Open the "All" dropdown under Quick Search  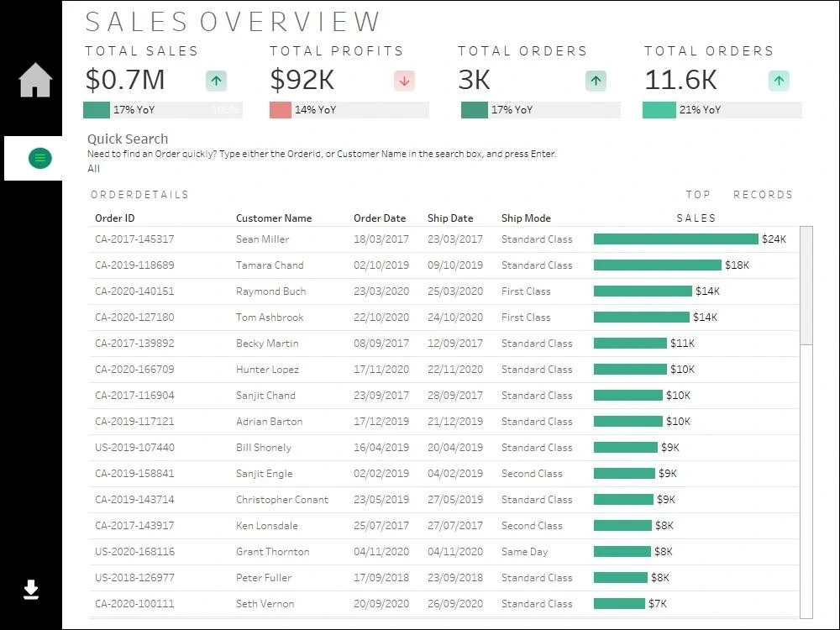click(x=93, y=168)
